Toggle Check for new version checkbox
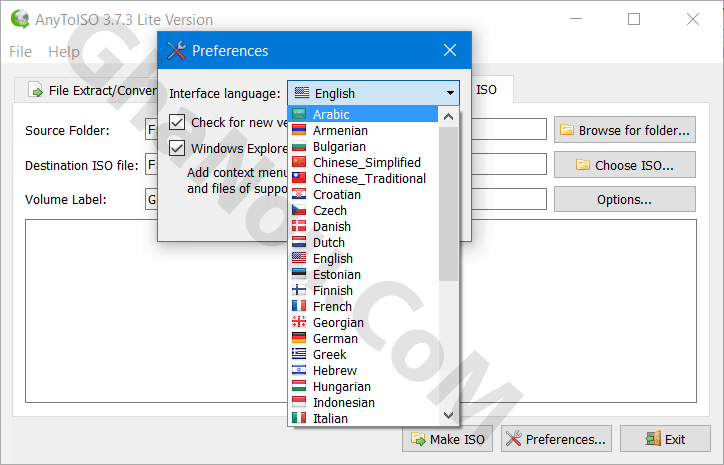This screenshot has width=724, height=465. (177, 122)
